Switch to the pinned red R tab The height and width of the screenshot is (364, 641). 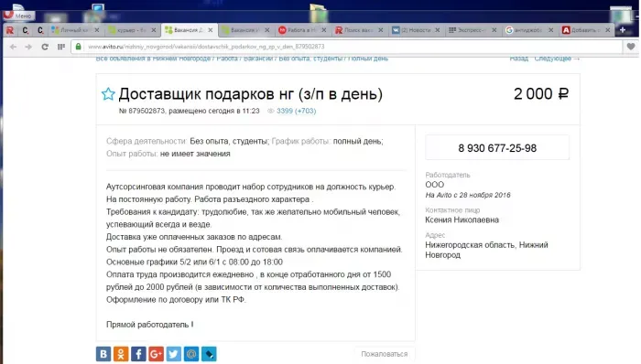coord(10,30)
